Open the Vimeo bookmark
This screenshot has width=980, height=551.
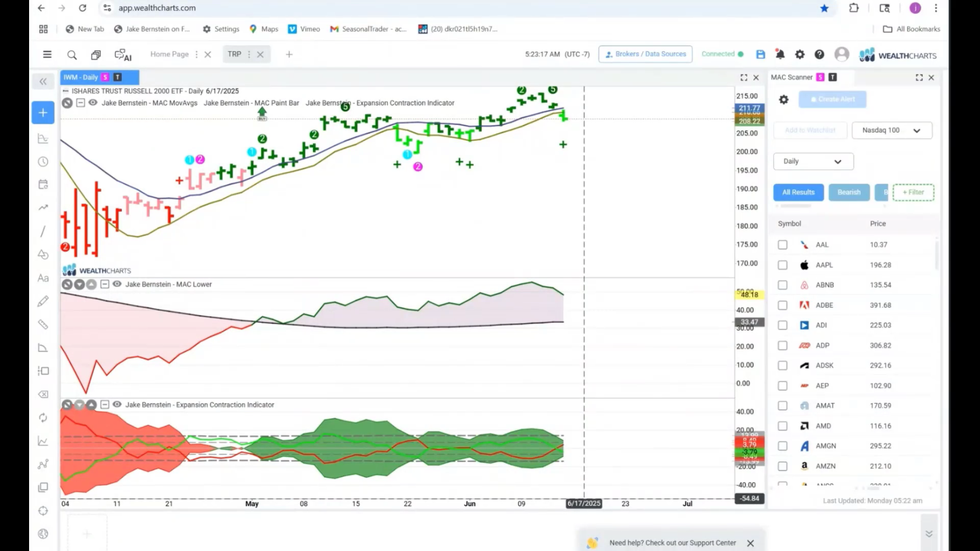tap(304, 29)
